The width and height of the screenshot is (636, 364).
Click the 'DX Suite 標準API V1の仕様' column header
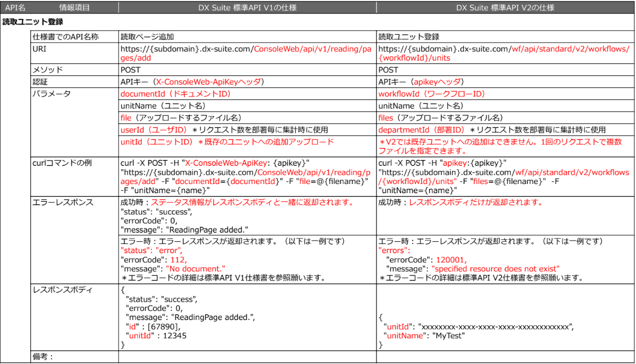247,7
